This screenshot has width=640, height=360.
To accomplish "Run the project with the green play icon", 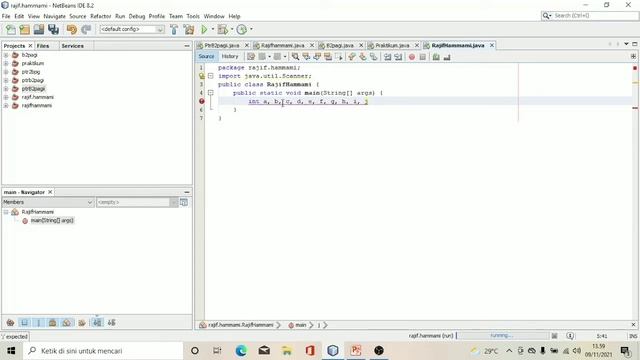I will click(x=204, y=29).
